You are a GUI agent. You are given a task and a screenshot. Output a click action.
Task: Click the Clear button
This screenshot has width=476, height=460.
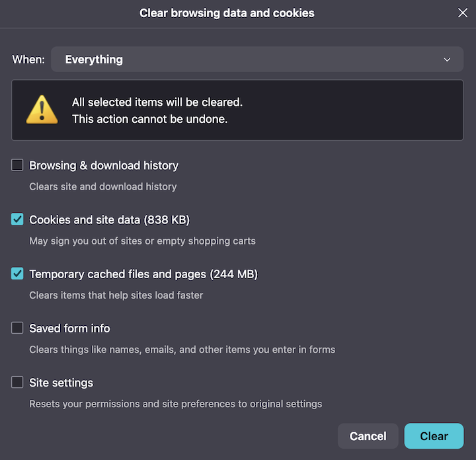[434, 436]
